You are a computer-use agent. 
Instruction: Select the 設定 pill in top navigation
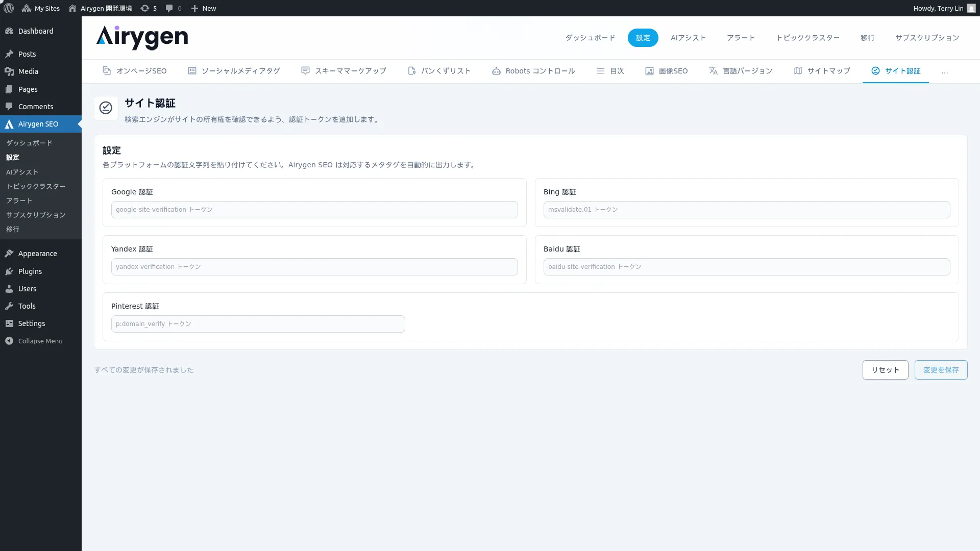tap(643, 38)
